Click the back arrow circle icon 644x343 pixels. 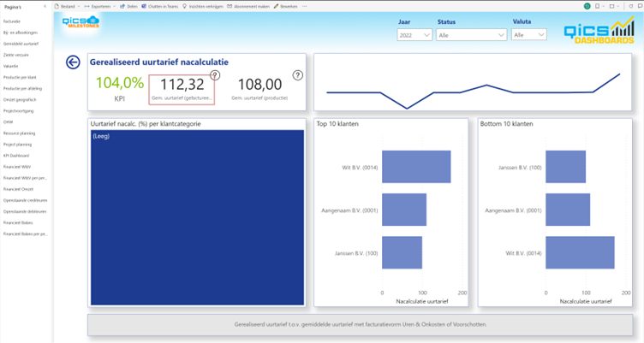click(x=73, y=62)
